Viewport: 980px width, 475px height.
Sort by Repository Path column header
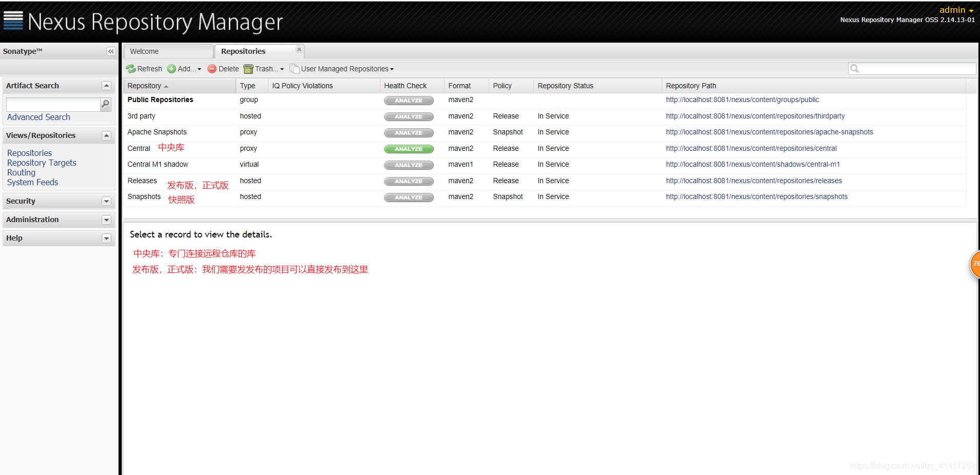[814, 86]
